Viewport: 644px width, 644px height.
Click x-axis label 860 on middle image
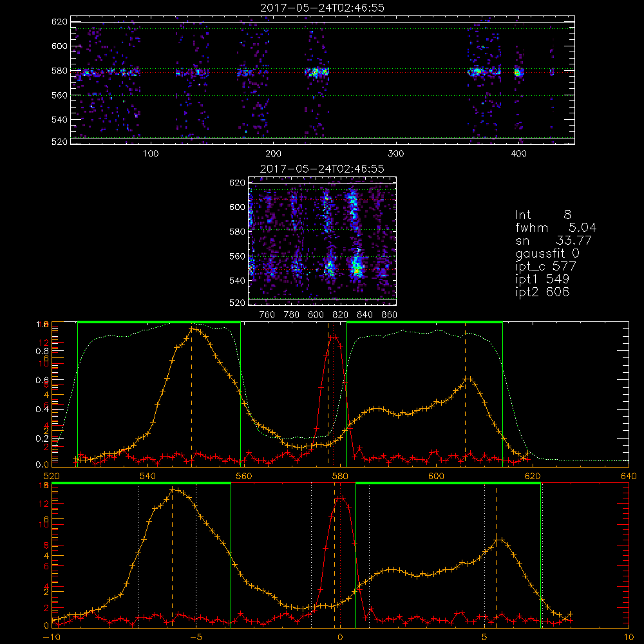(390, 315)
